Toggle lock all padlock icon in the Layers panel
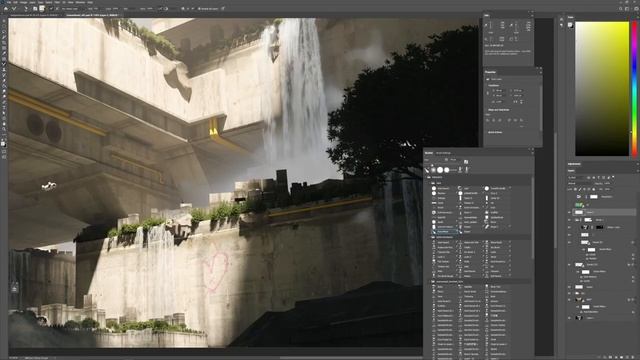This screenshot has width=640, height=360. point(594,189)
